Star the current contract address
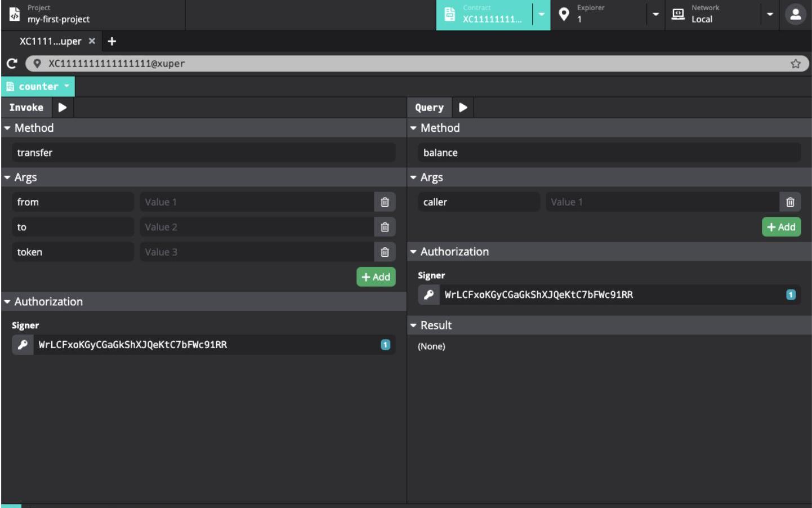Viewport: 812px width, 508px height. tap(795, 64)
